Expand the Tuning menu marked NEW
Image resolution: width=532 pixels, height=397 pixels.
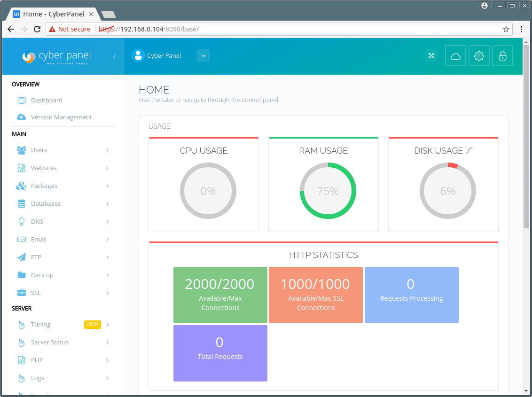point(63,324)
